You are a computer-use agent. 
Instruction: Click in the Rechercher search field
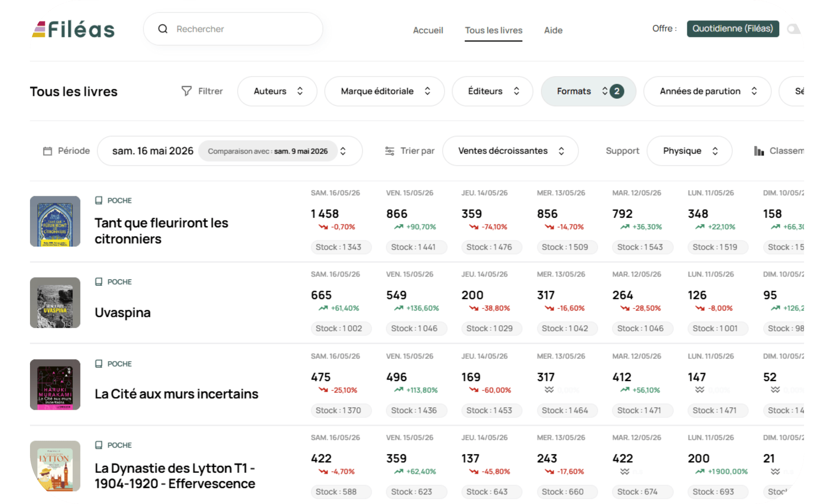233,29
